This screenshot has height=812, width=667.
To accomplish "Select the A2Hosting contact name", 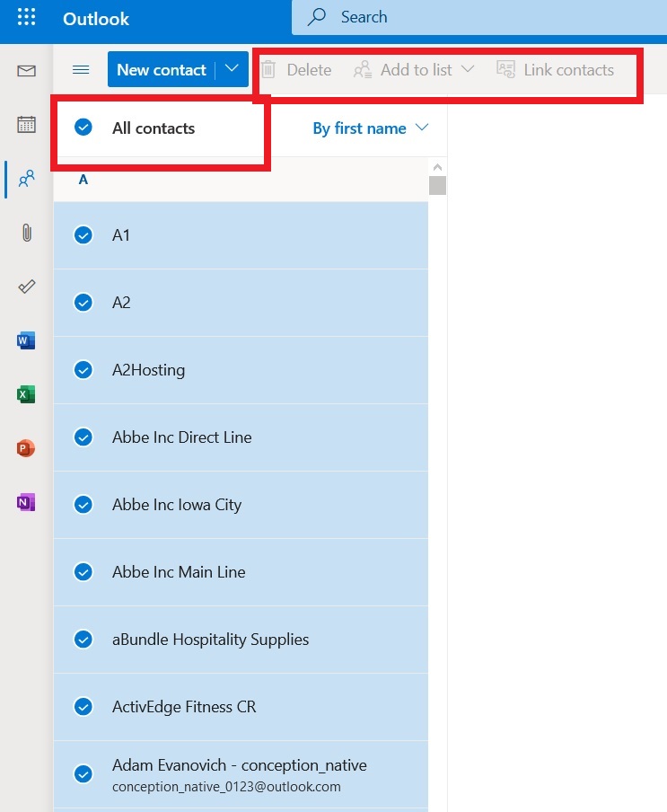I will click(148, 370).
